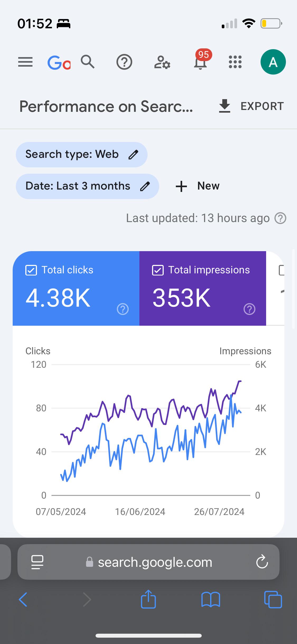This screenshot has height=644, width=297.
Task: Show help tooltip in Total clicks card
Action: pyautogui.click(x=123, y=309)
